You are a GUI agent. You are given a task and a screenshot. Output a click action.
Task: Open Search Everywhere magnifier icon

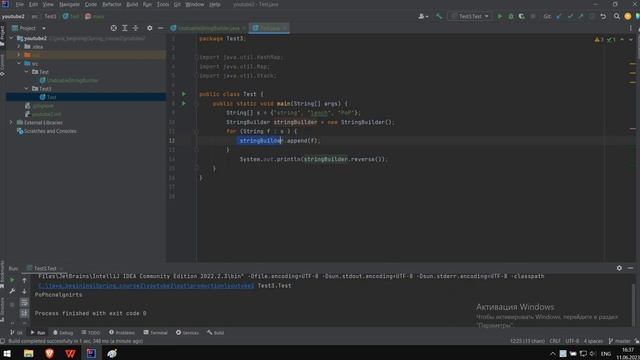[617, 16]
